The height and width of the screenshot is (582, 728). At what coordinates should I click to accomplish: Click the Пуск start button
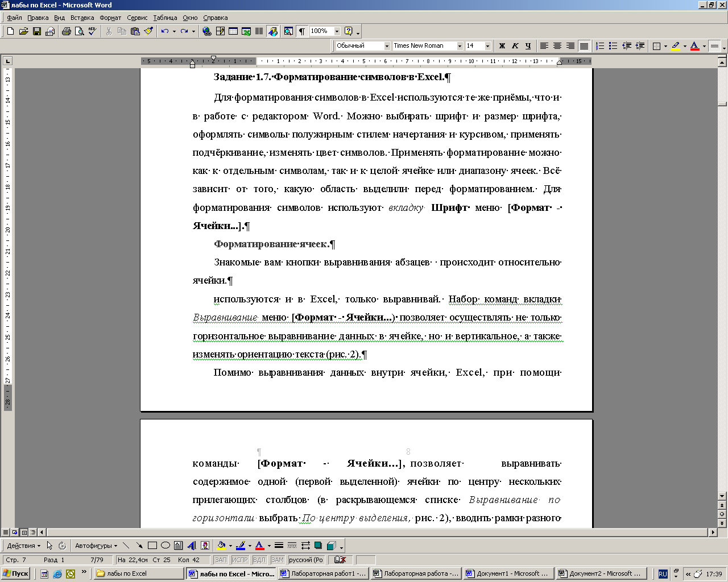(x=16, y=574)
